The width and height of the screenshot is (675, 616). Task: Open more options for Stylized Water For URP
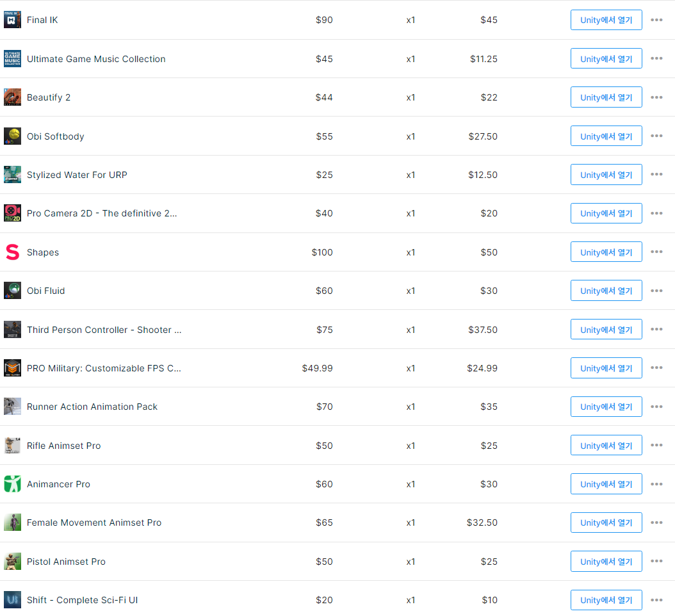[656, 174]
